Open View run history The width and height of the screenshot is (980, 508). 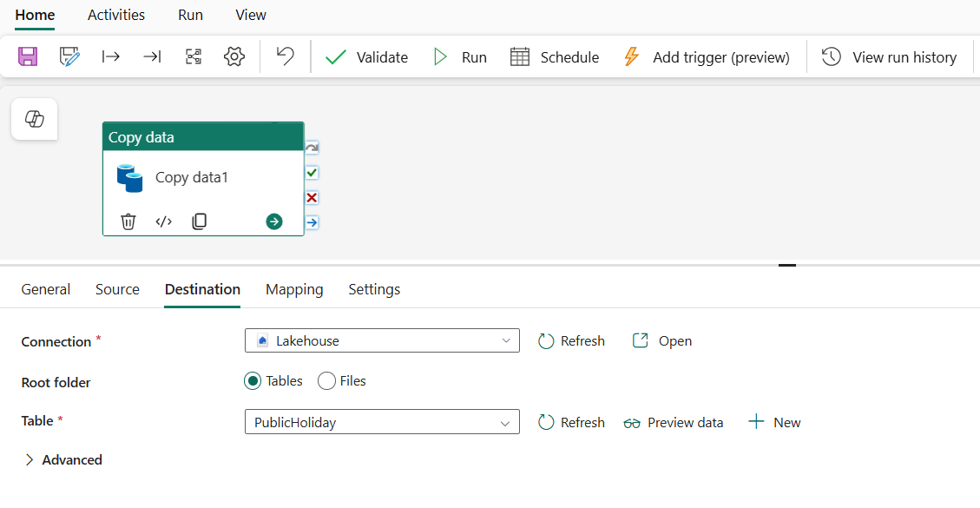point(889,57)
